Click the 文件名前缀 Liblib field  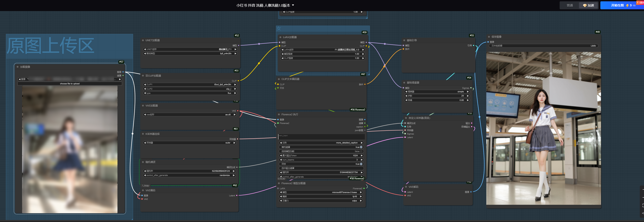(543, 46)
